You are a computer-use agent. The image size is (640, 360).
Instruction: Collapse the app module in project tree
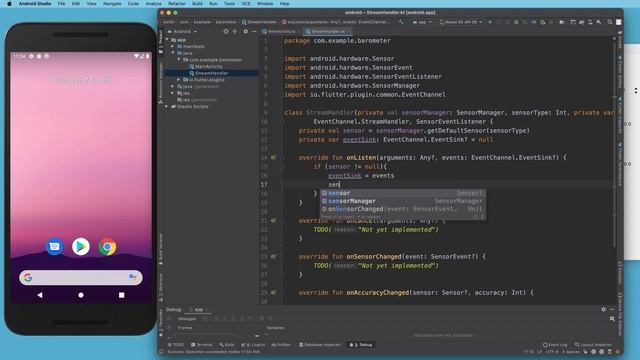pyautogui.click(x=167, y=40)
